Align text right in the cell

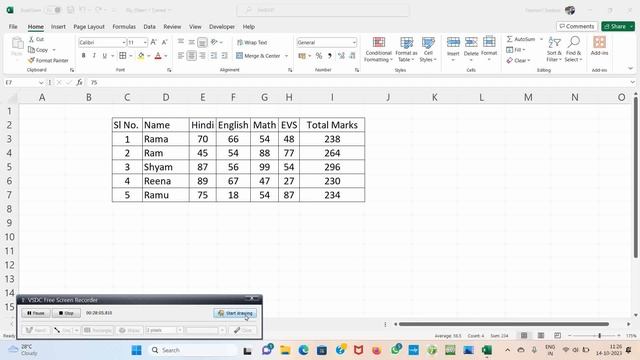pos(202,56)
